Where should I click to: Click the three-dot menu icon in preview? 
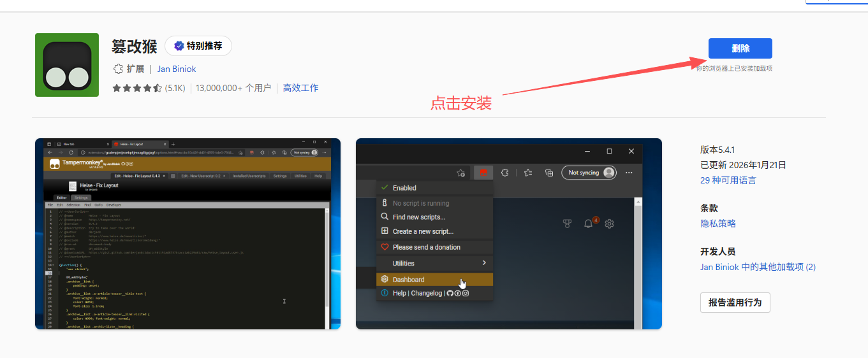tap(629, 173)
